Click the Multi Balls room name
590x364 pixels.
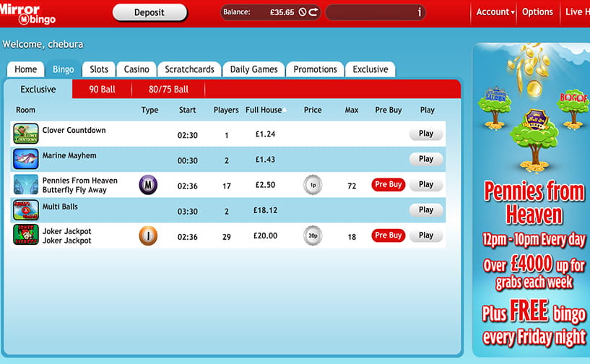point(60,207)
